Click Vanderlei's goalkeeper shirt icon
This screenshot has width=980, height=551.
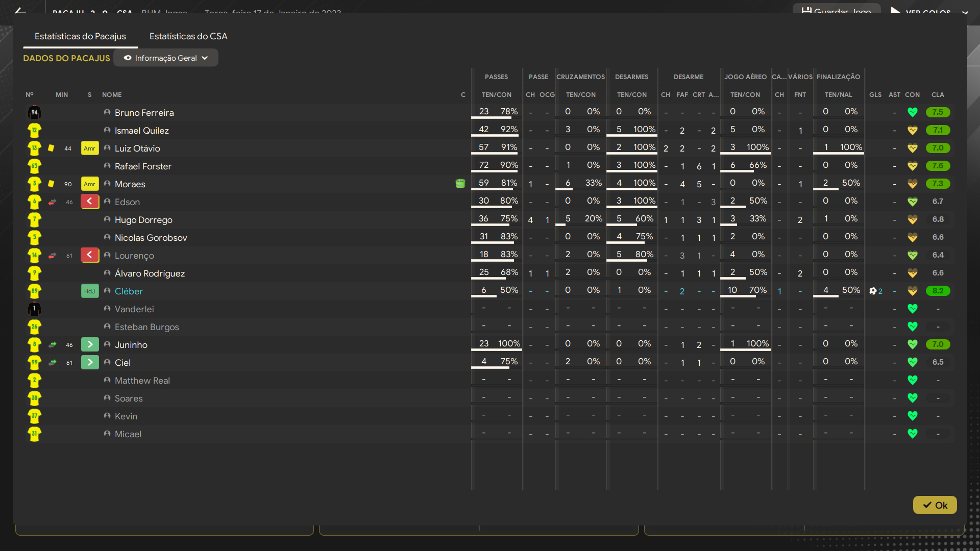point(34,309)
